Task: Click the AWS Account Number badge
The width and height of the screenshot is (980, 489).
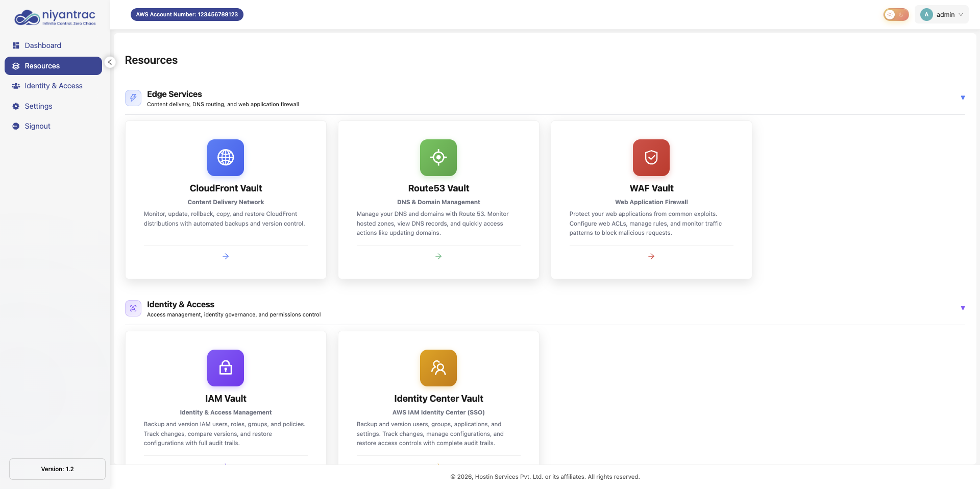Action: coord(187,14)
